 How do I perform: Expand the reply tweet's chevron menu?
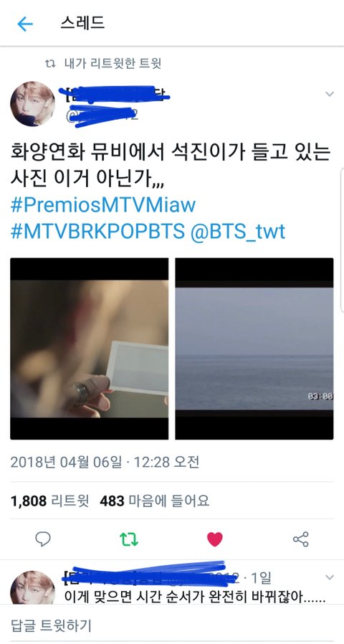[x=330, y=577]
